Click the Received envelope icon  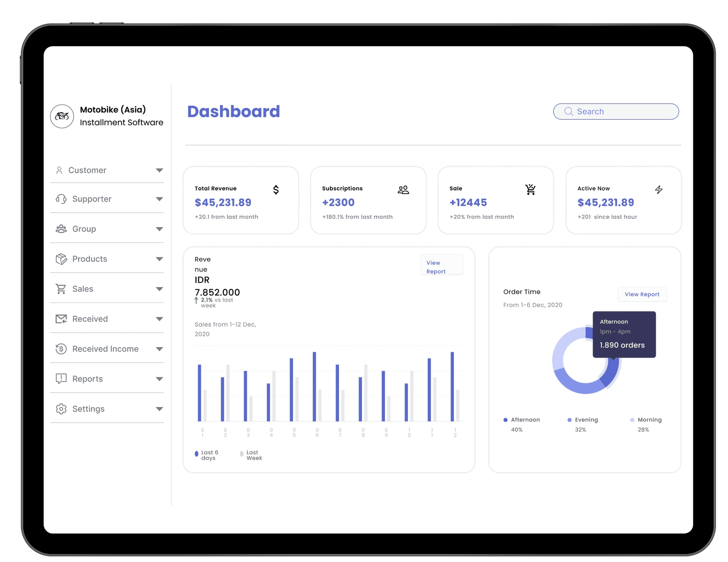click(61, 319)
